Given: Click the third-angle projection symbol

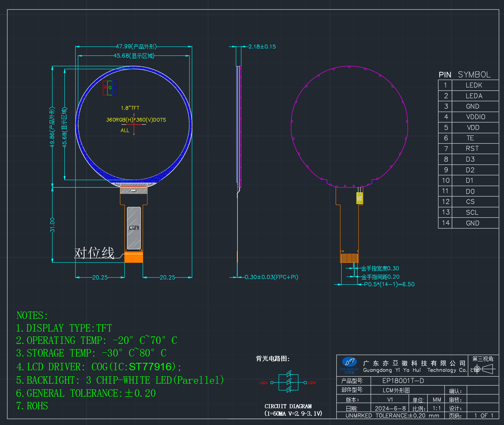Looking at the screenshot, I should click(x=483, y=369).
